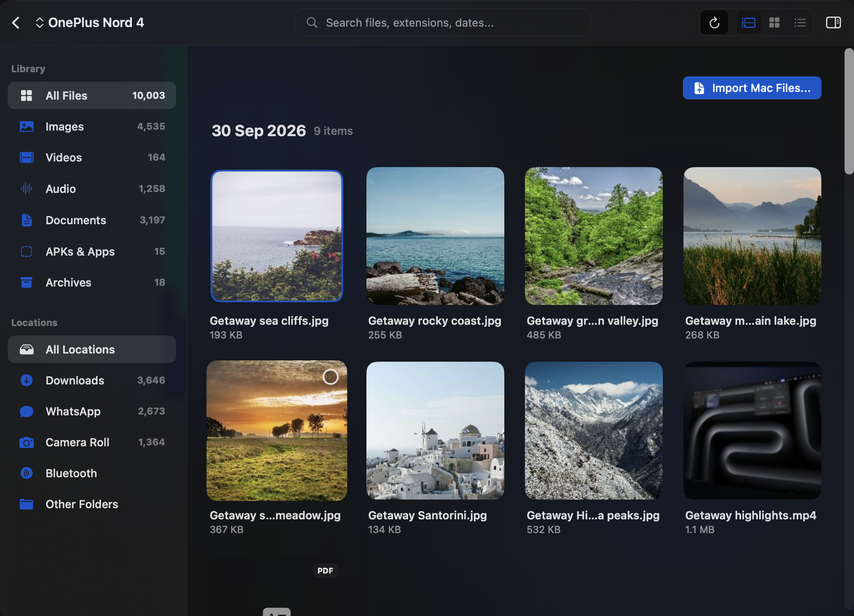Click the Bluetooth location icon
The width and height of the screenshot is (854, 616).
(26, 473)
